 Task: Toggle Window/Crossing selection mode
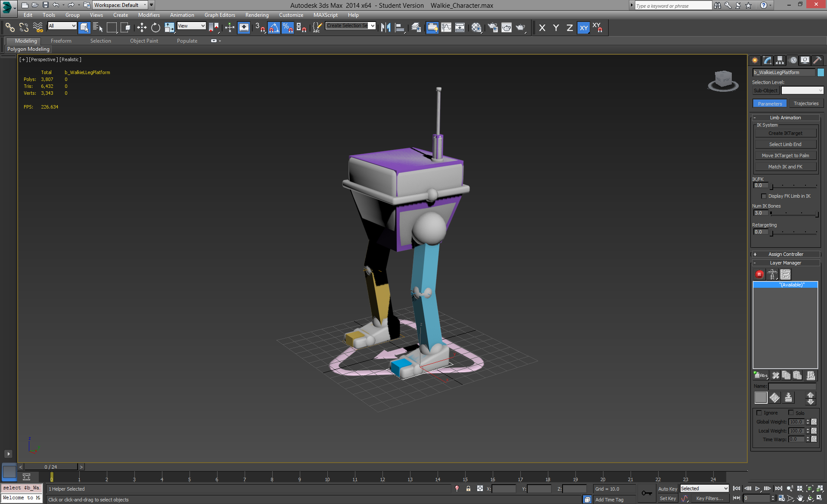125,28
